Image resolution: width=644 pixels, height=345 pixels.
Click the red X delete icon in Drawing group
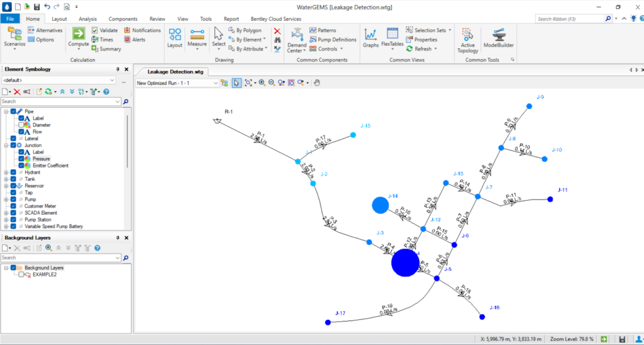click(277, 31)
